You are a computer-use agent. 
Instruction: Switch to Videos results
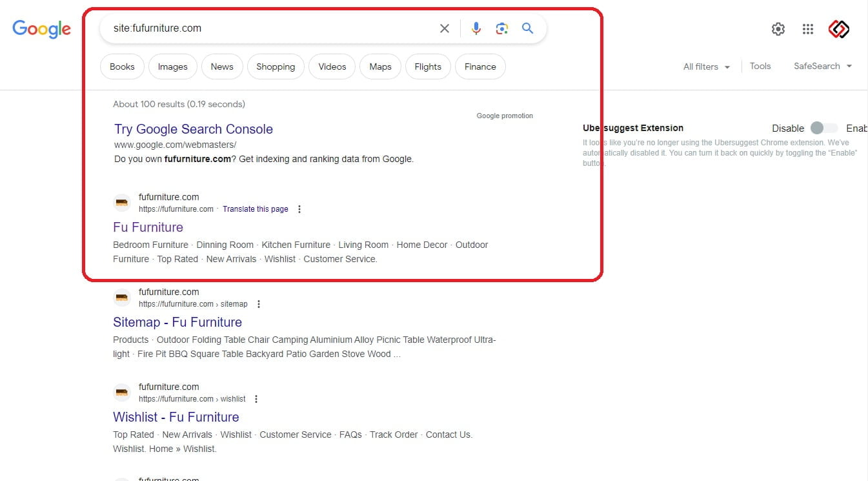[x=332, y=67]
